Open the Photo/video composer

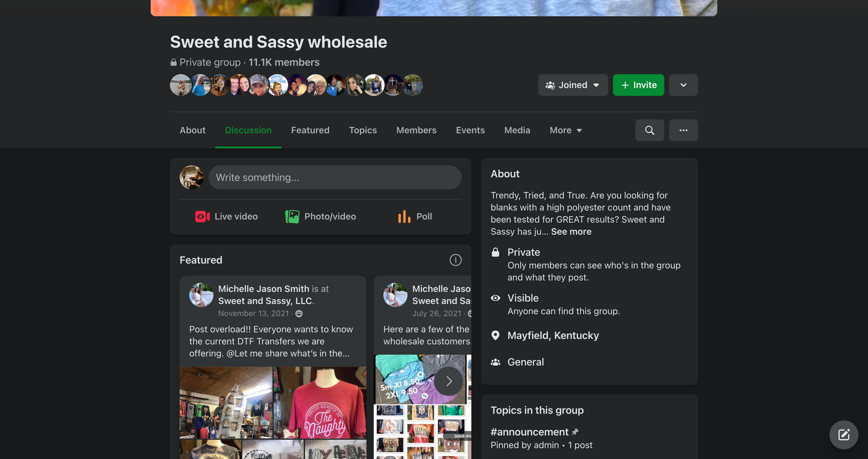320,216
